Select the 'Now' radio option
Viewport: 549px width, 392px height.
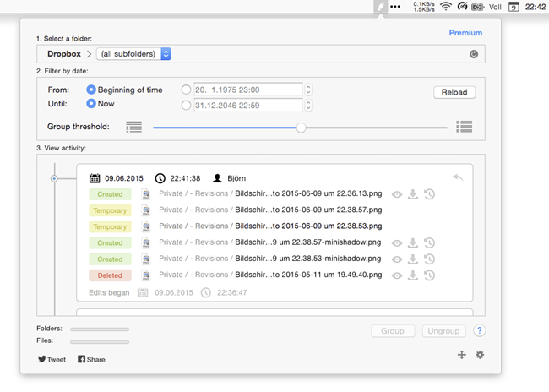(91, 105)
